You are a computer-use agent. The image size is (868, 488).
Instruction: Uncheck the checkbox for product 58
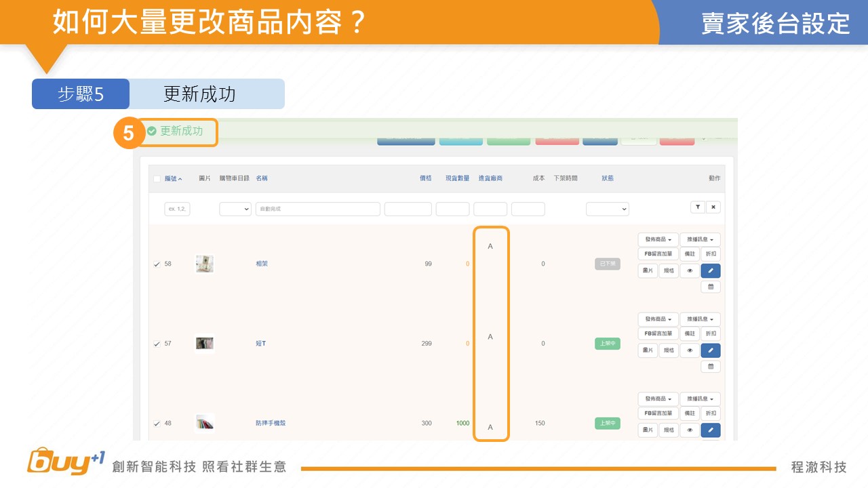(x=157, y=264)
